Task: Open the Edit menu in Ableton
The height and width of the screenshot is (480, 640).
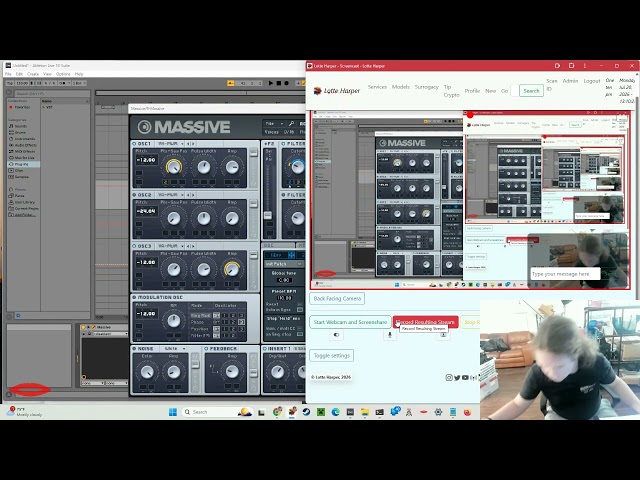Action: [19, 74]
